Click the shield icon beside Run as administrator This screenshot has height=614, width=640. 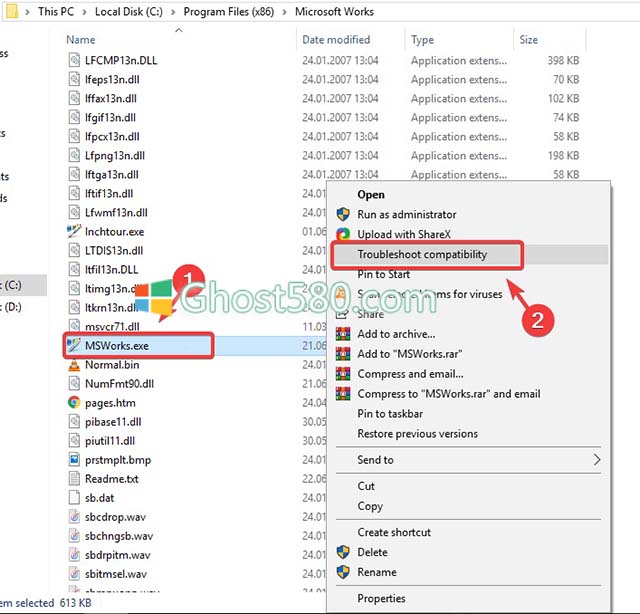point(343,214)
